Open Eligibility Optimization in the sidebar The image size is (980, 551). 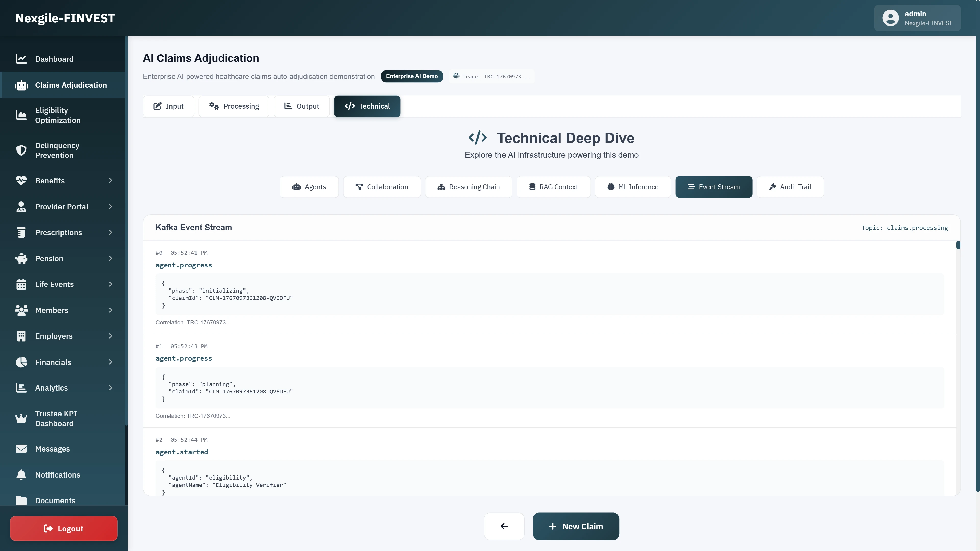click(x=58, y=115)
